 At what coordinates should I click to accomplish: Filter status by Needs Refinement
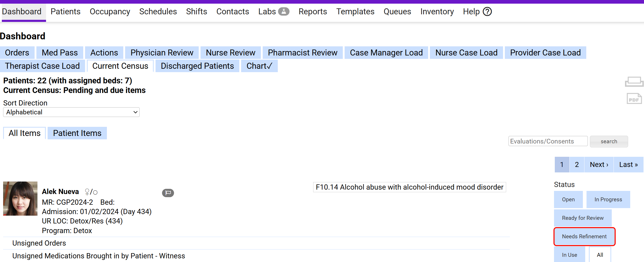[584, 236]
